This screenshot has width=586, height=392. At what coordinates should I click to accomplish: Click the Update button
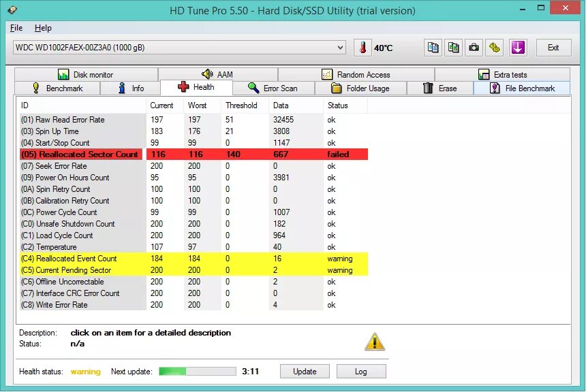coord(305,372)
